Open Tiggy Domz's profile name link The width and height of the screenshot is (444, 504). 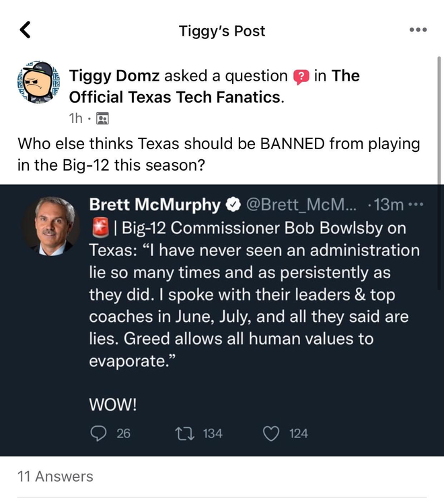[x=114, y=76]
